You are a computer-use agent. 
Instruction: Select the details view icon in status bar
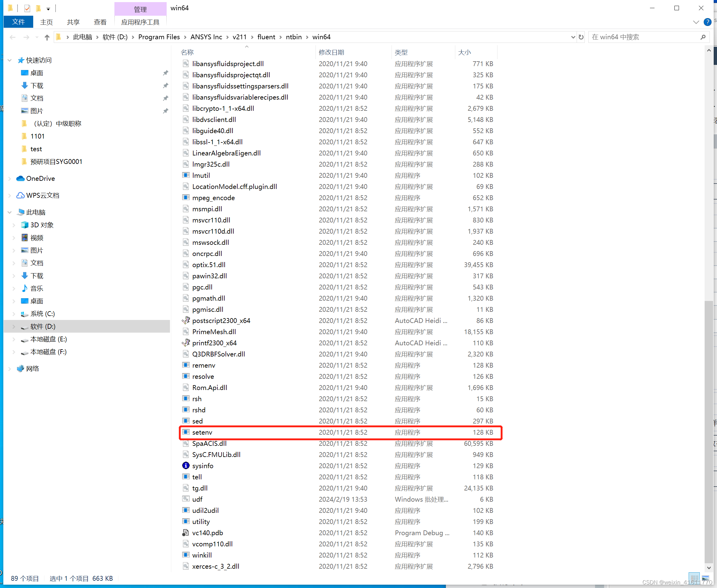pyautogui.click(x=694, y=579)
